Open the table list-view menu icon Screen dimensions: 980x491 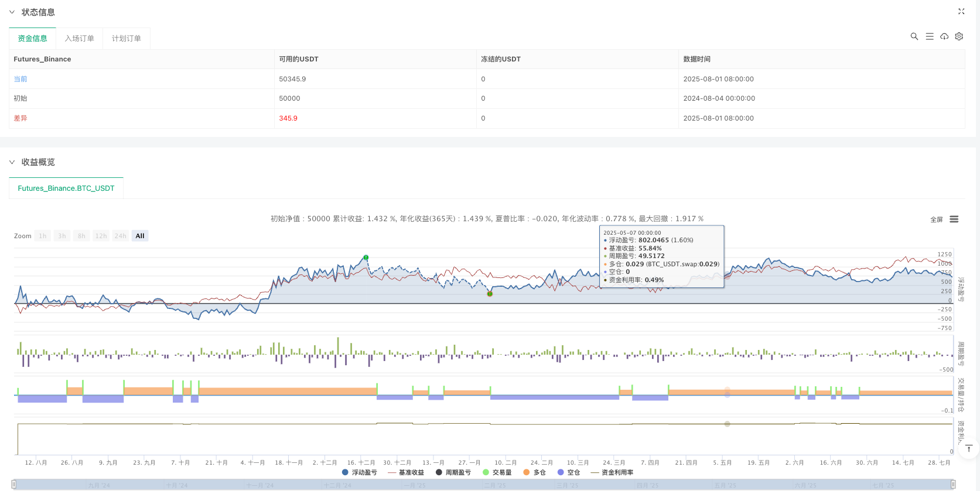click(930, 36)
